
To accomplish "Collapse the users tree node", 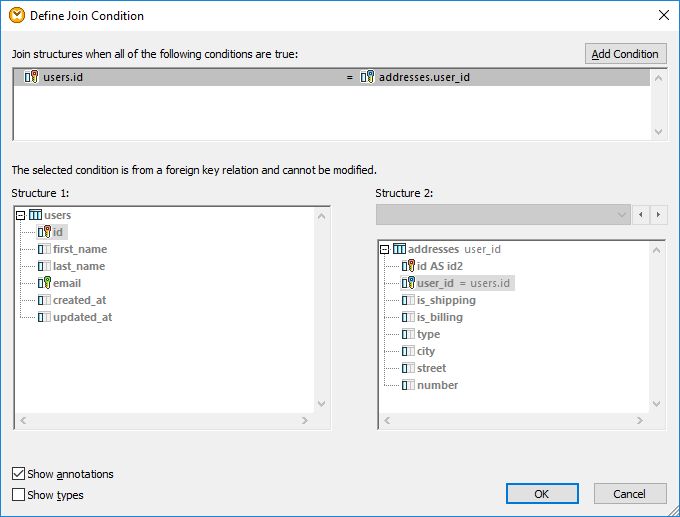I will click(21, 215).
